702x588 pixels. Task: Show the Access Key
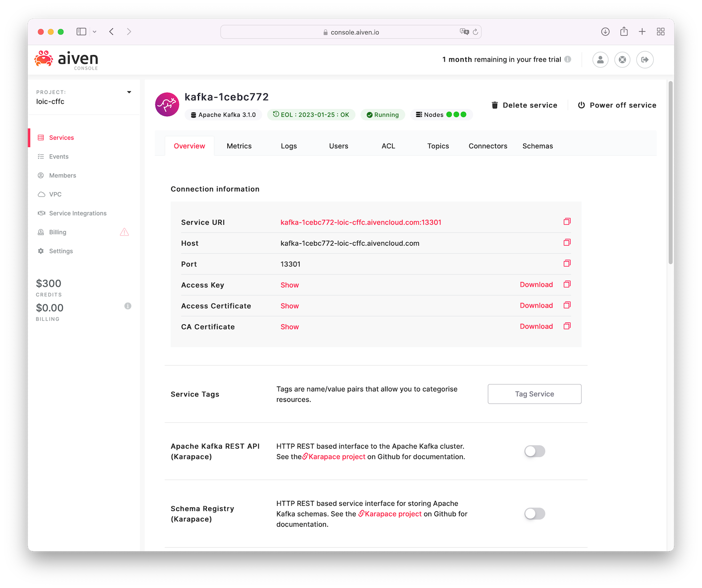click(290, 285)
